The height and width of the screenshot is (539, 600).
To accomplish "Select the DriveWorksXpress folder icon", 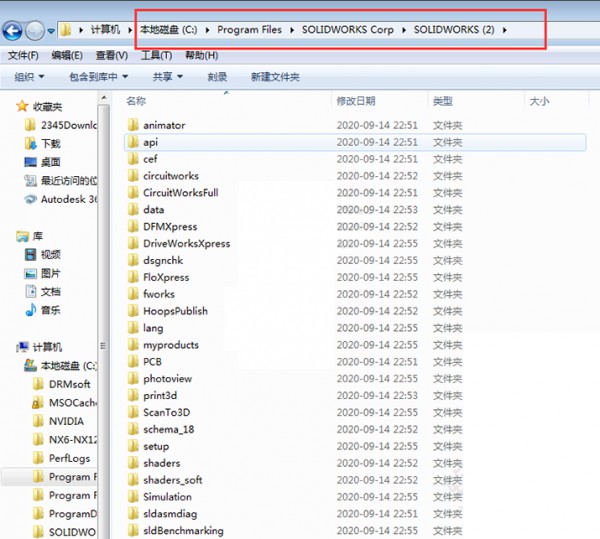I will point(133,243).
